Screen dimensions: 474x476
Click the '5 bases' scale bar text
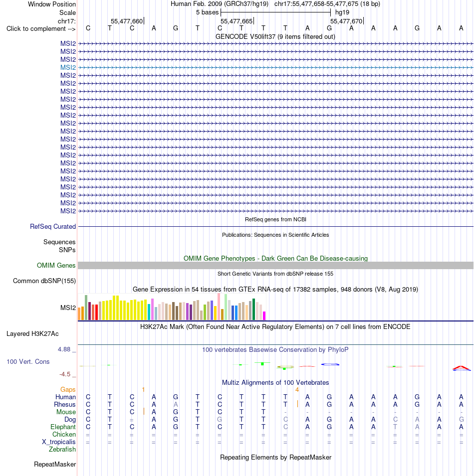(207, 12)
